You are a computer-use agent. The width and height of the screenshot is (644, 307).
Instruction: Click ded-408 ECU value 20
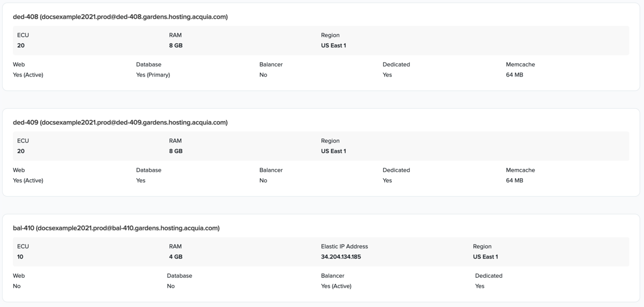click(21, 45)
